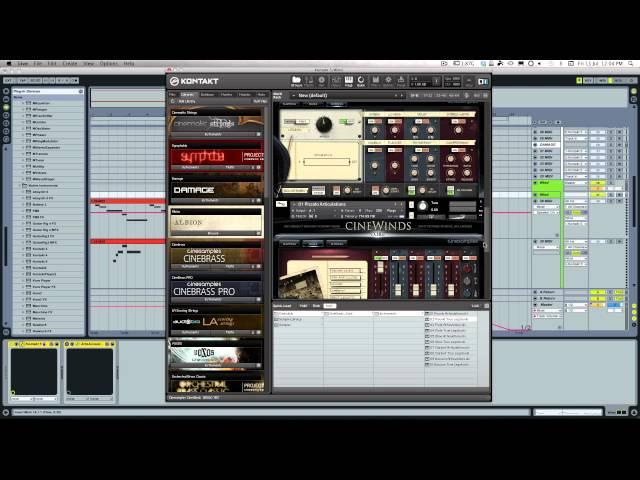The image size is (640, 480).
Task: Open the Damage library banner
Action: [x=216, y=189]
